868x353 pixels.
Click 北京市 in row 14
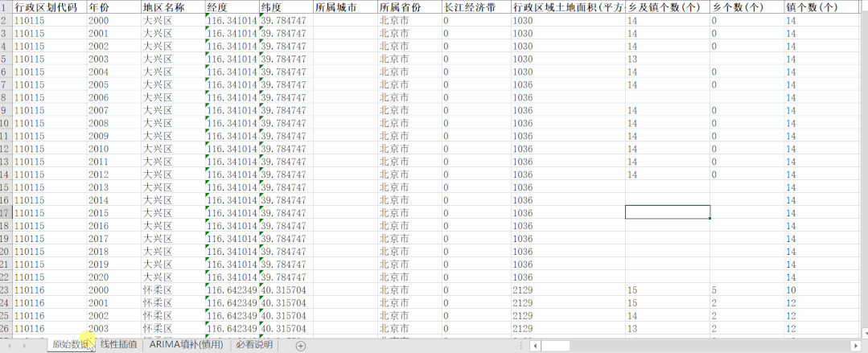pyautogui.click(x=409, y=174)
